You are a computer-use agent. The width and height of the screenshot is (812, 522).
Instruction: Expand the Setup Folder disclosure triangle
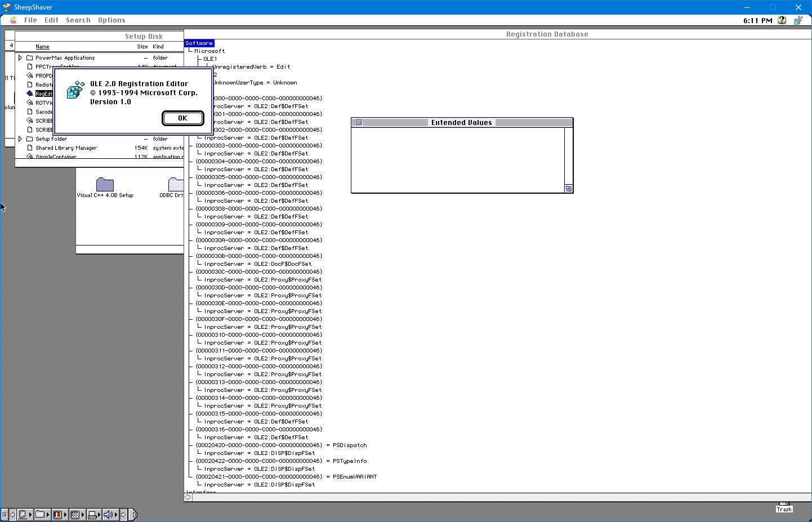tap(20, 139)
